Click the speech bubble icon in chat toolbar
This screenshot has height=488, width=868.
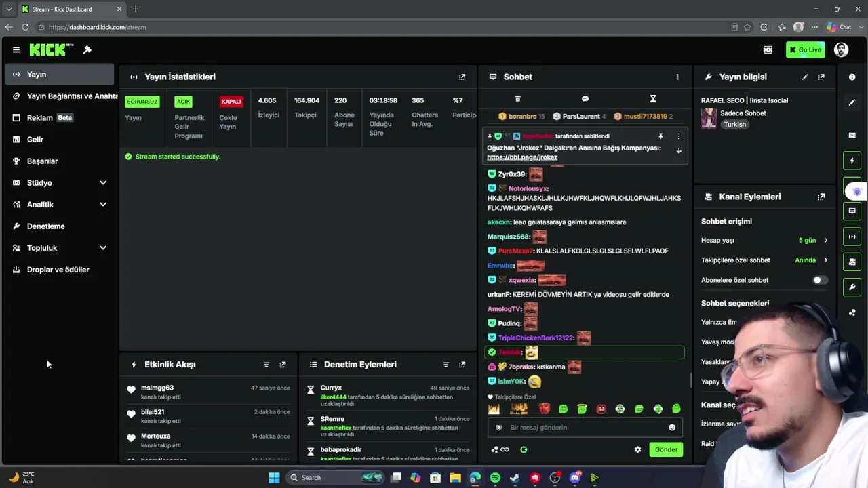pos(585,99)
